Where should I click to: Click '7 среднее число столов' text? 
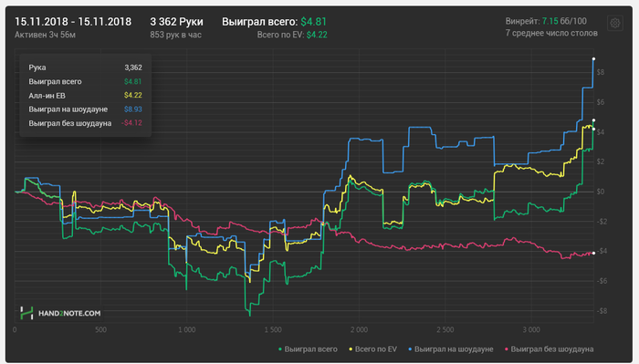(x=551, y=33)
